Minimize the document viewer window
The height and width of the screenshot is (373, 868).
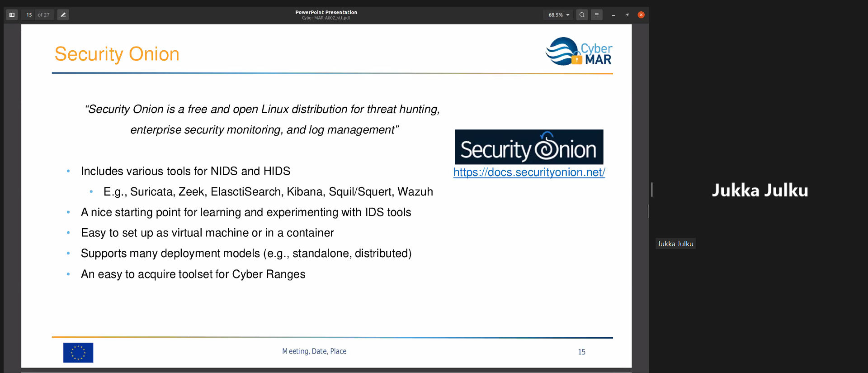tap(613, 15)
